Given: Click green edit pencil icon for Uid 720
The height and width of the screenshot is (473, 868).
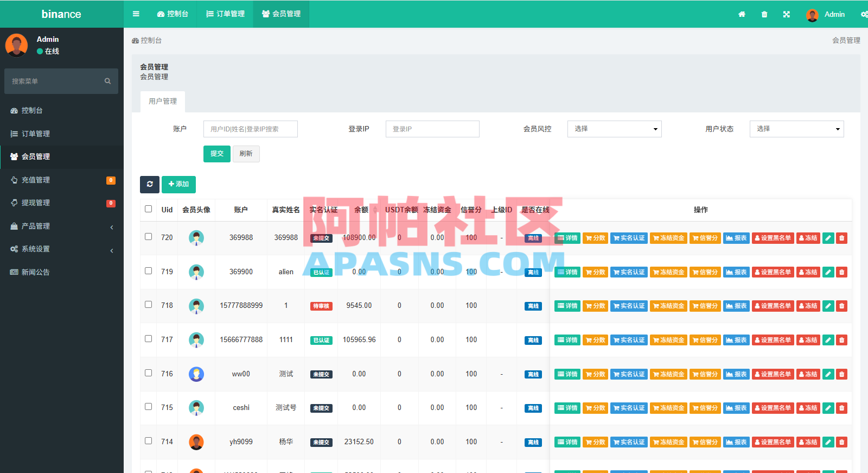Looking at the screenshot, I should tap(828, 238).
